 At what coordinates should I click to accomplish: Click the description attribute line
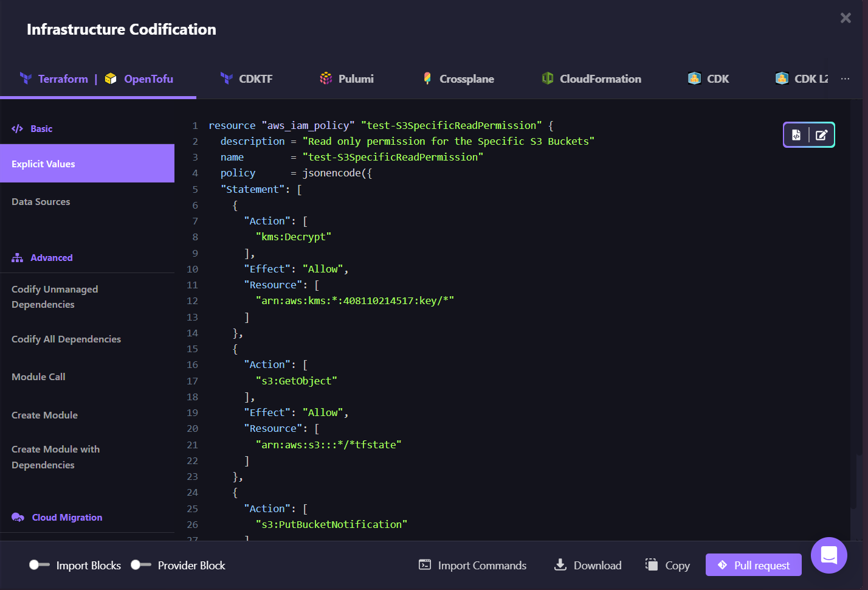(407, 141)
